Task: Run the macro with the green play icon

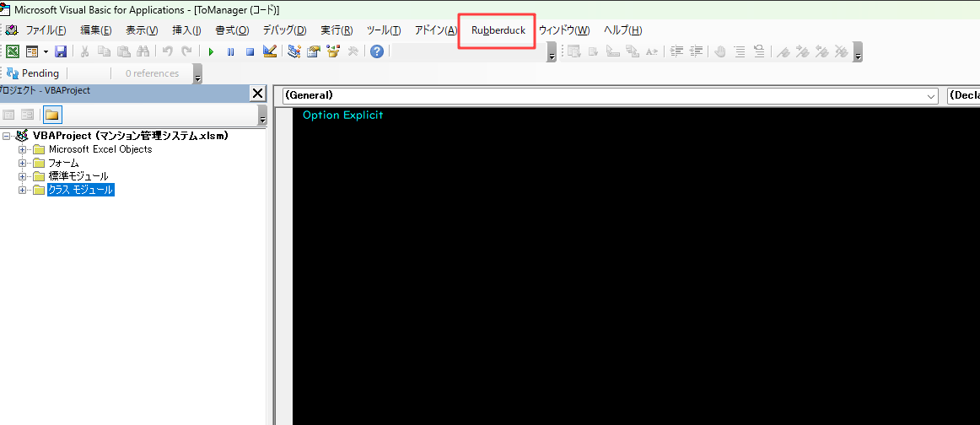Action: (211, 51)
